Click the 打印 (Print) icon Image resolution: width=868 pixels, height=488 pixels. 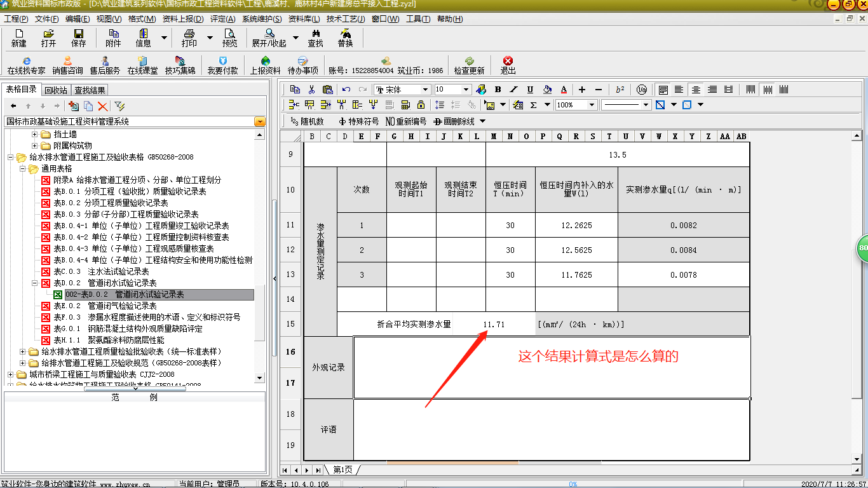189,38
